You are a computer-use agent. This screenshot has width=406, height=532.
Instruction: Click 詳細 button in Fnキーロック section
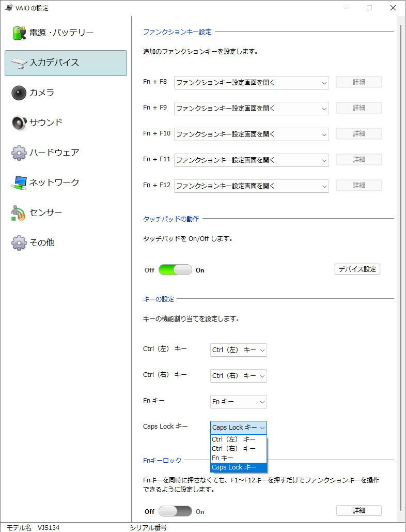click(x=358, y=511)
